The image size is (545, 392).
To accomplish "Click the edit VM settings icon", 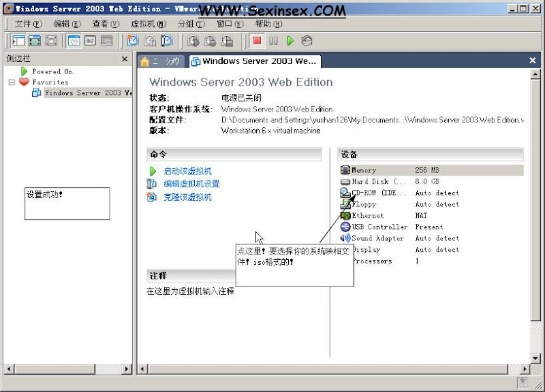I will 151,184.
